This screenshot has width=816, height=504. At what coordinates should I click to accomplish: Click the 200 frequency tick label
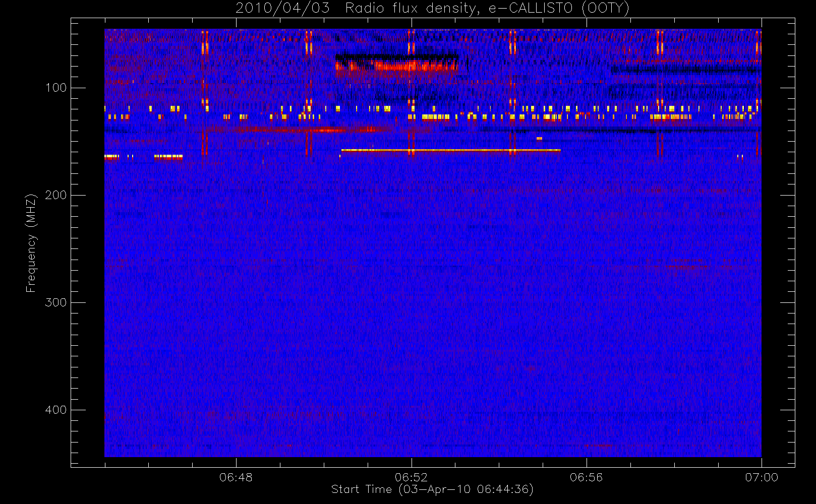coord(55,195)
